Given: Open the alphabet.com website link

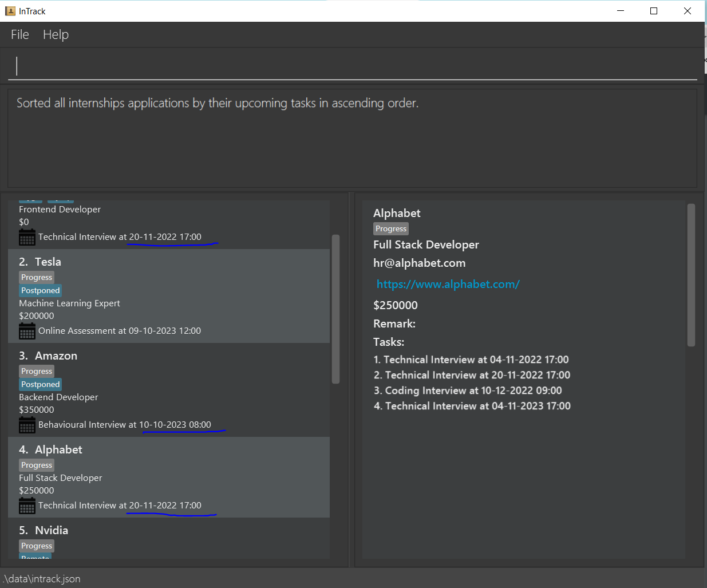Looking at the screenshot, I should [x=448, y=284].
